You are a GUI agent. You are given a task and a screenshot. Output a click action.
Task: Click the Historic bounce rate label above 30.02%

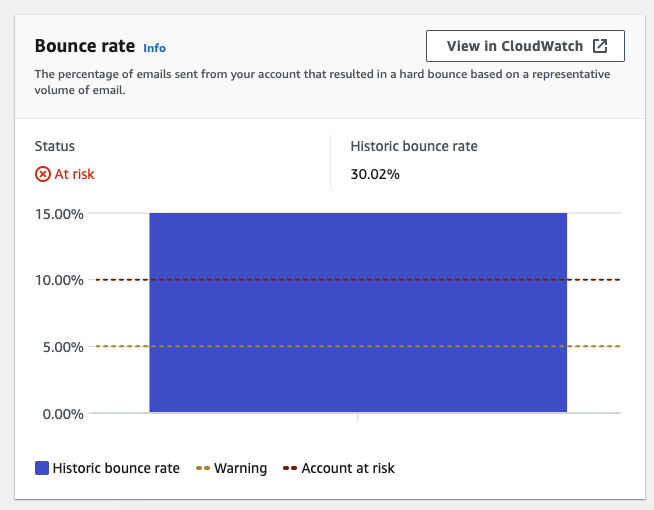click(x=414, y=146)
